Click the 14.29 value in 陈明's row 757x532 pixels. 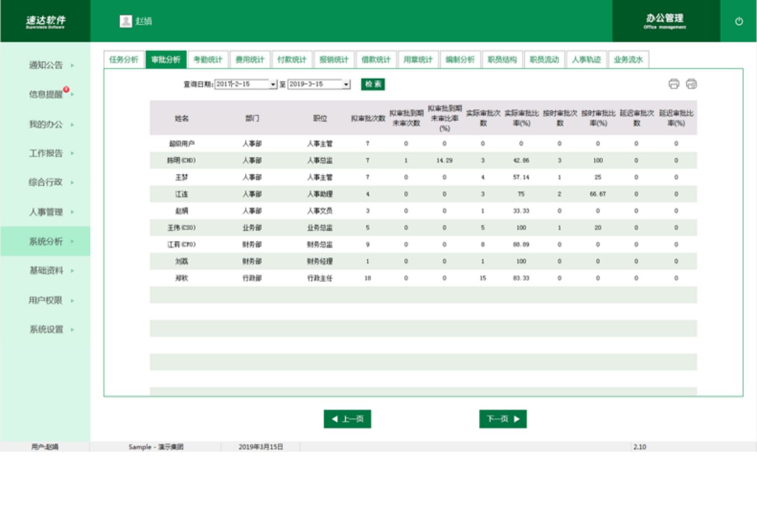click(x=445, y=161)
